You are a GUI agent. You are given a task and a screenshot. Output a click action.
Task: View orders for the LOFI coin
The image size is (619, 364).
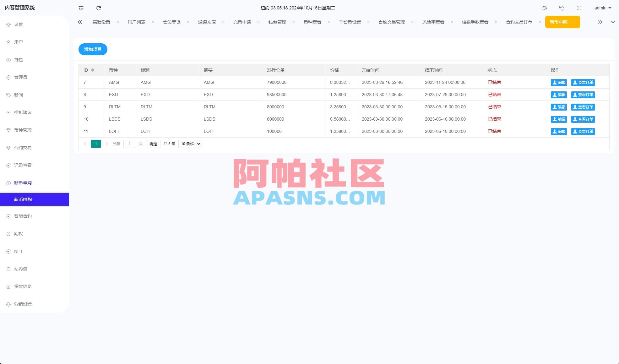coord(583,131)
